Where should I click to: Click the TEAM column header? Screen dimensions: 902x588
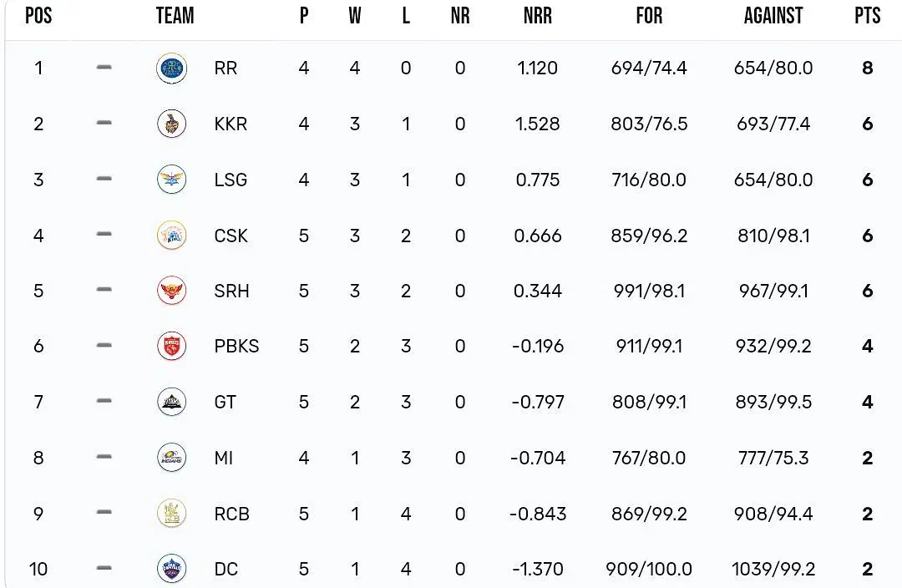coord(175,16)
